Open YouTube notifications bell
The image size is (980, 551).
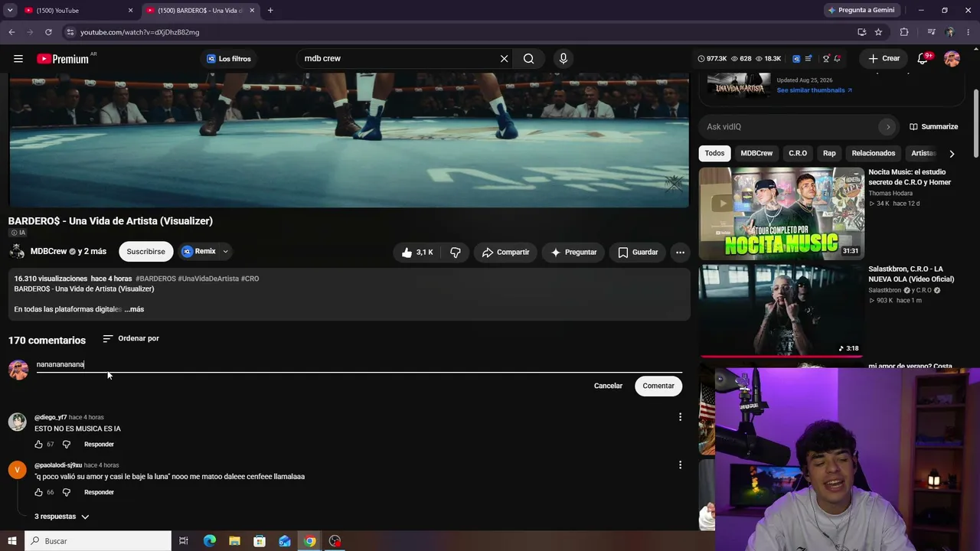(923, 59)
